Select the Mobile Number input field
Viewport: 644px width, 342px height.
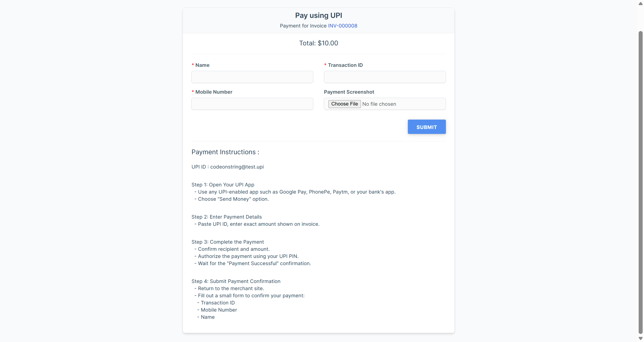coord(252,104)
